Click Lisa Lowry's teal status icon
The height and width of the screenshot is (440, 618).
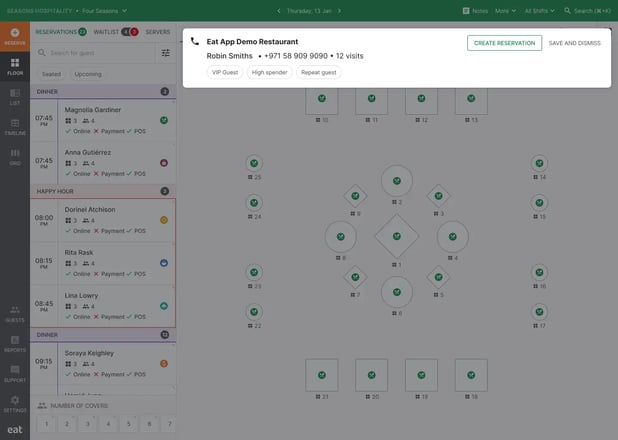(164, 306)
